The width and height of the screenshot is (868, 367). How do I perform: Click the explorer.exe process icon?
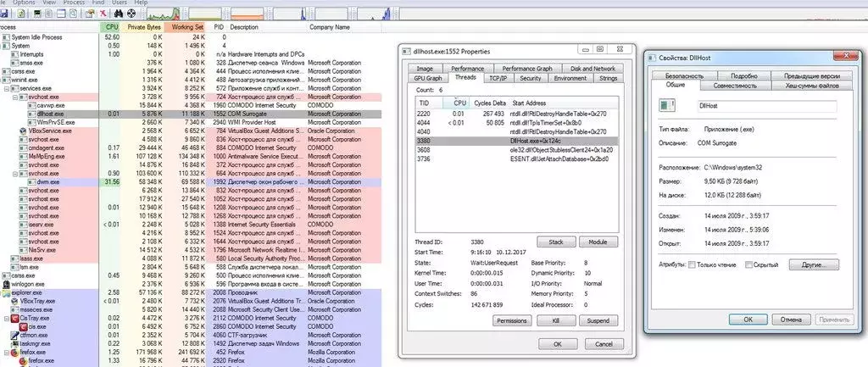coord(7,292)
